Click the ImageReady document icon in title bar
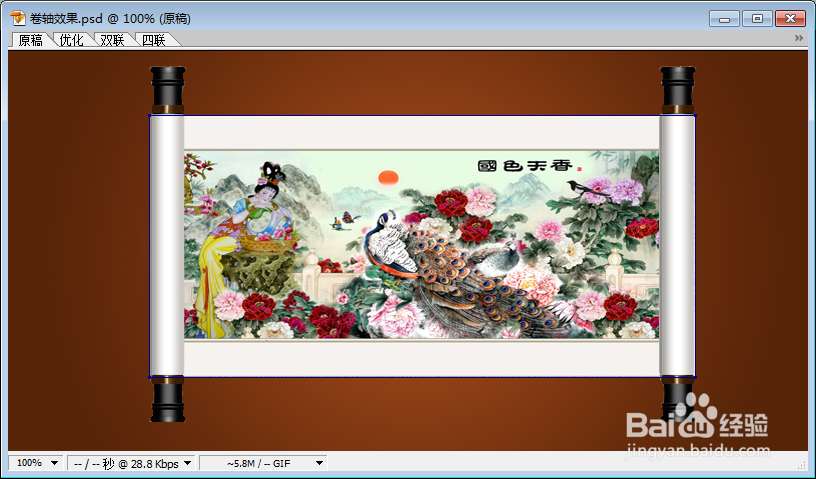 18,18
